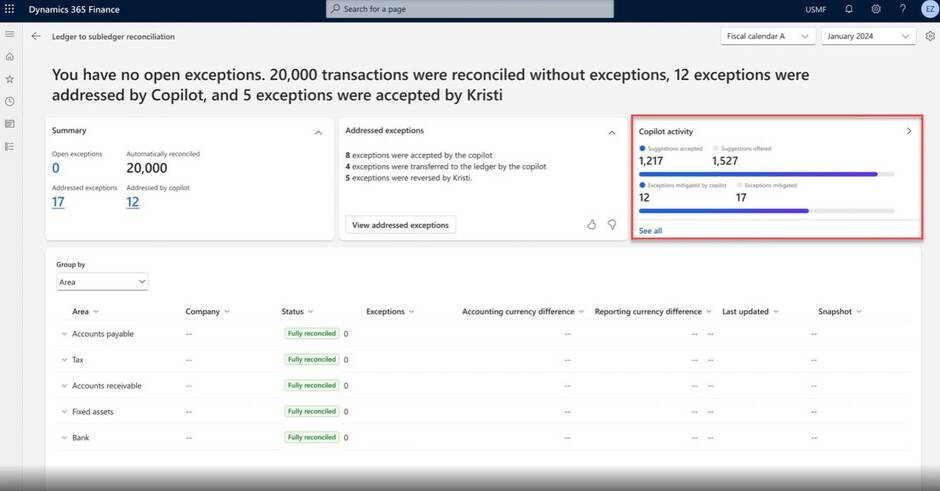Click Fully reconciled badge for Bank
Viewport: 940px width, 491px height.
point(312,437)
